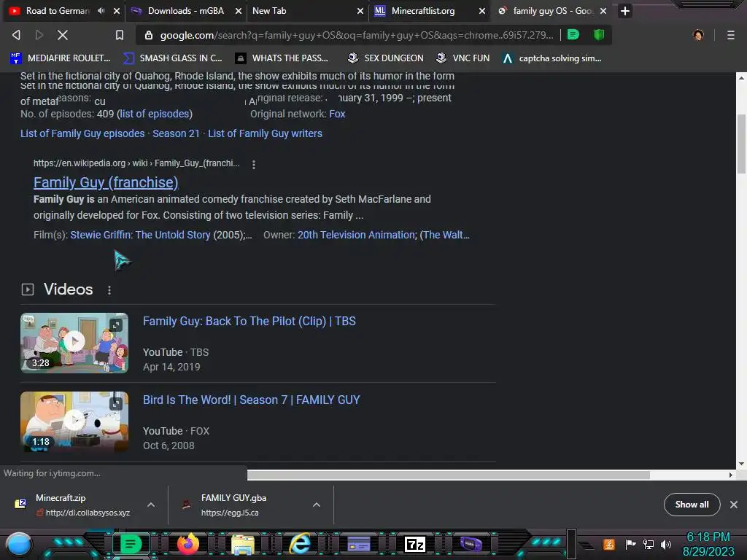
Task: Go forward with the browser forward arrow
Action: [x=39, y=35]
